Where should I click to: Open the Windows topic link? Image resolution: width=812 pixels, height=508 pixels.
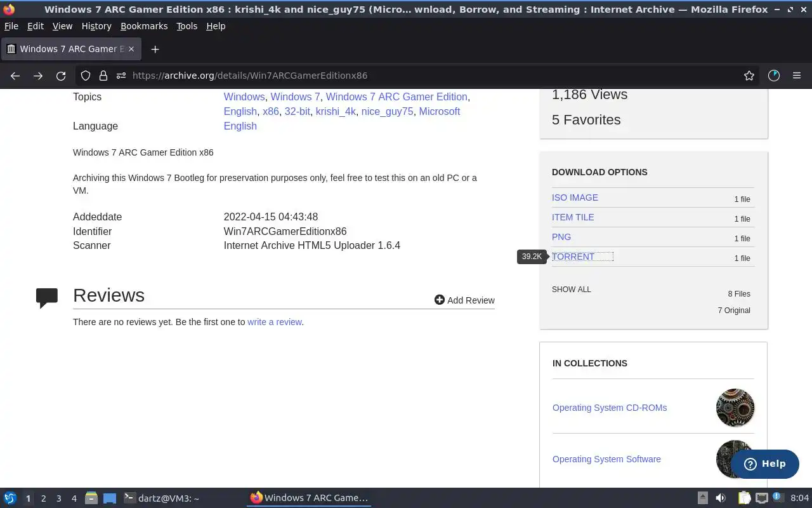pyautogui.click(x=244, y=97)
